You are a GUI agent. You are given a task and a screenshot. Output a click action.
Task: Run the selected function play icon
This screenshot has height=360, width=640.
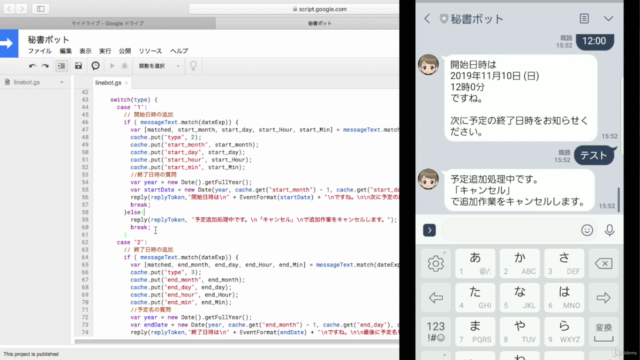pyautogui.click(x=112, y=66)
